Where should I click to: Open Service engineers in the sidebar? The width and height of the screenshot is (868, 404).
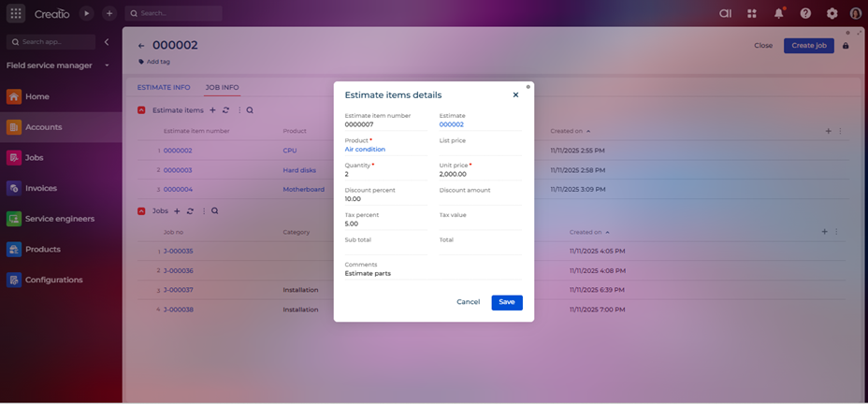coord(59,219)
